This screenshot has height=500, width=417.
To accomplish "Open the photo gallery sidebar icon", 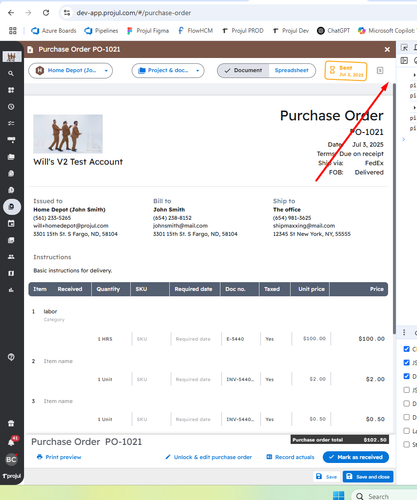I will [x=11, y=240].
